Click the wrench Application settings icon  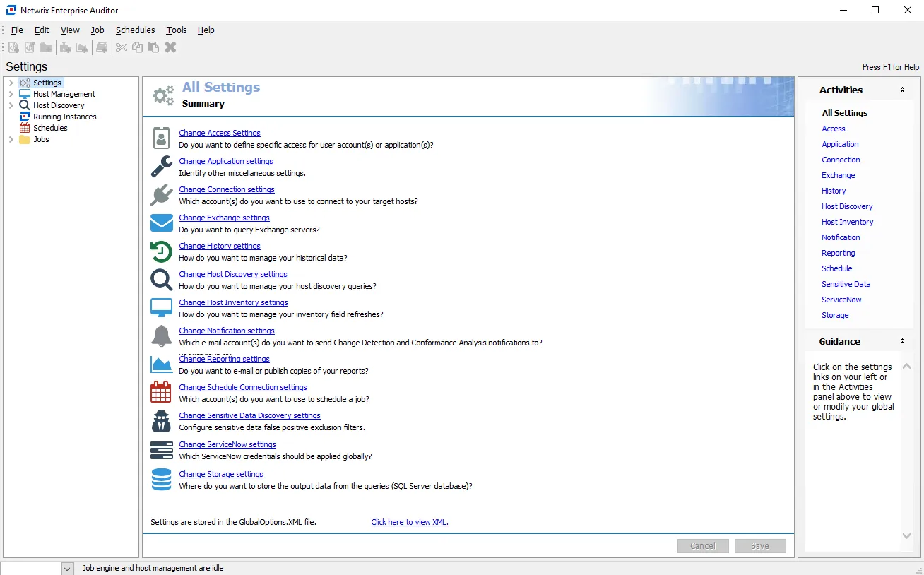pyautogui.click(x=162, y=167)
